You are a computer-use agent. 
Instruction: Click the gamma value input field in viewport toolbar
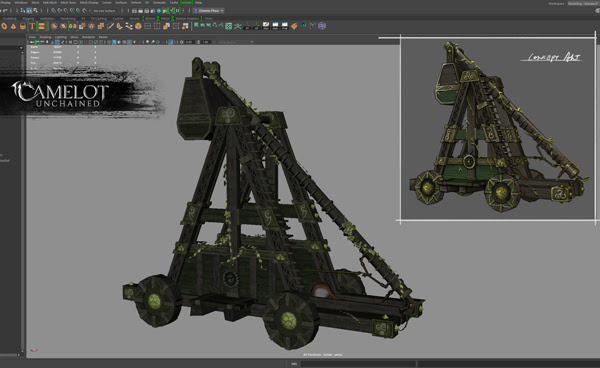(x=205, y=42)
